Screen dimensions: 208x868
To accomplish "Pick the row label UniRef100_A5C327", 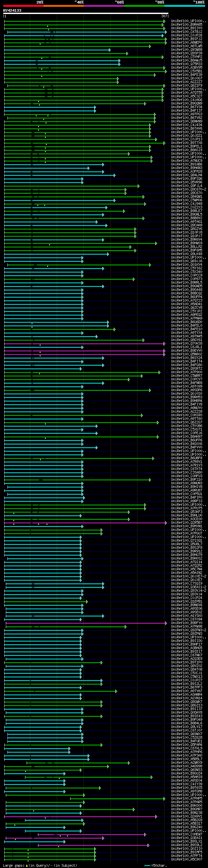I will point(187,96).
